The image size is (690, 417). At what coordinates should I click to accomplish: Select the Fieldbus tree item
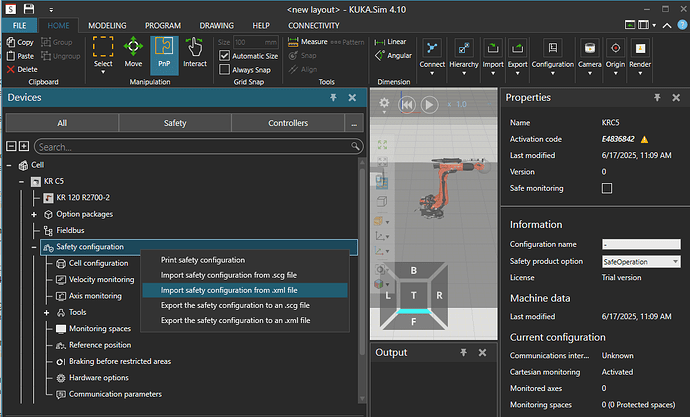tap(70, 230)
